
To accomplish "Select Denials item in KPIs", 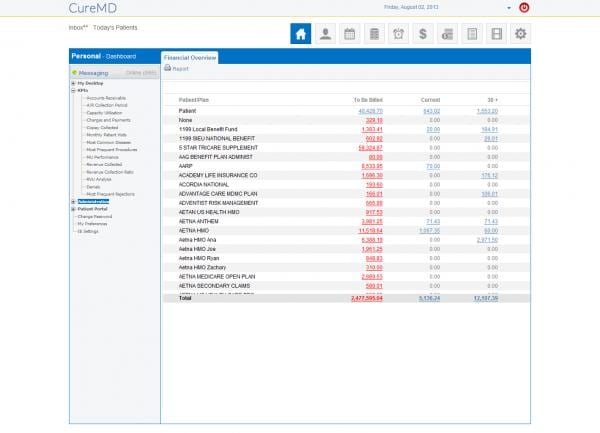I will click(x=93, y=187).
